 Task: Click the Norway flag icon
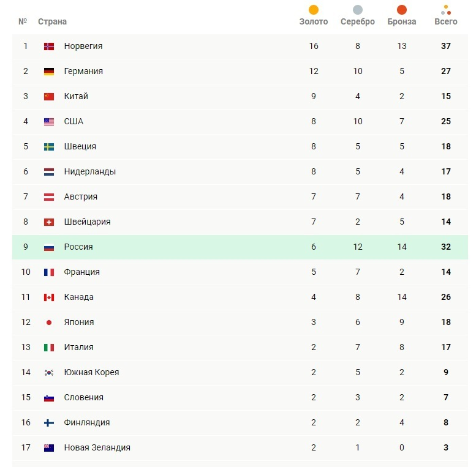point(49,47)
